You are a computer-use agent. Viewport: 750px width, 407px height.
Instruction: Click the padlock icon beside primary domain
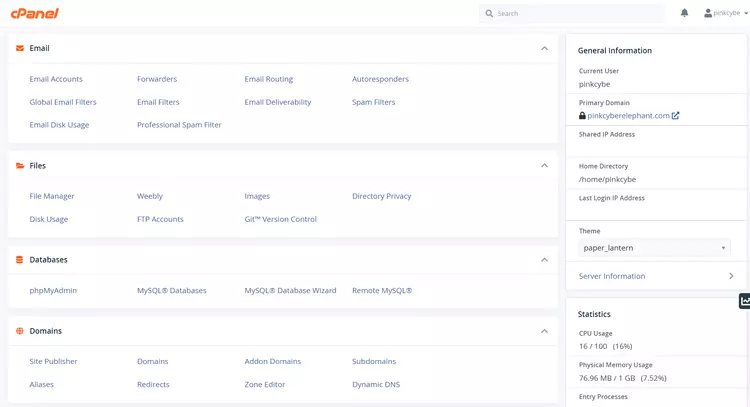point(582,115)
